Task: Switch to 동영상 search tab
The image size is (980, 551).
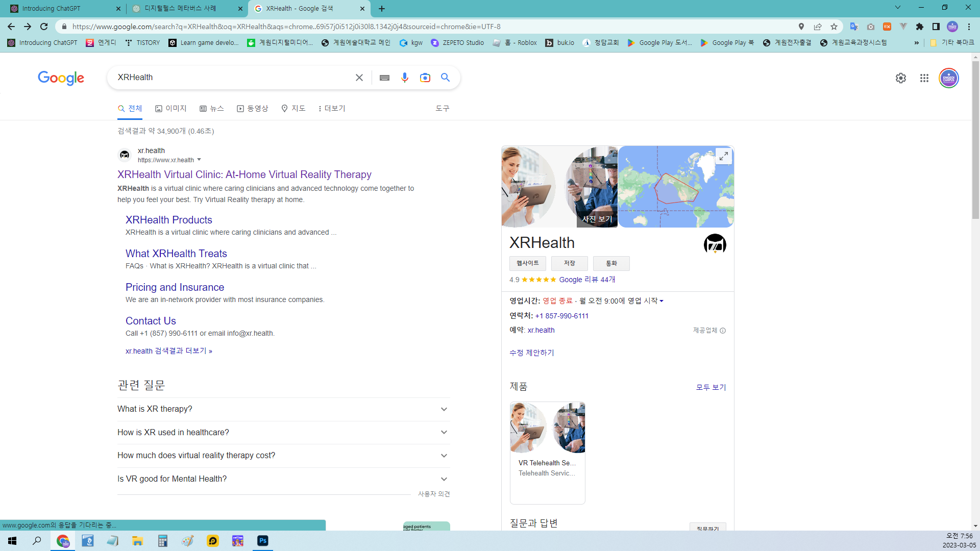Action: 253,108
